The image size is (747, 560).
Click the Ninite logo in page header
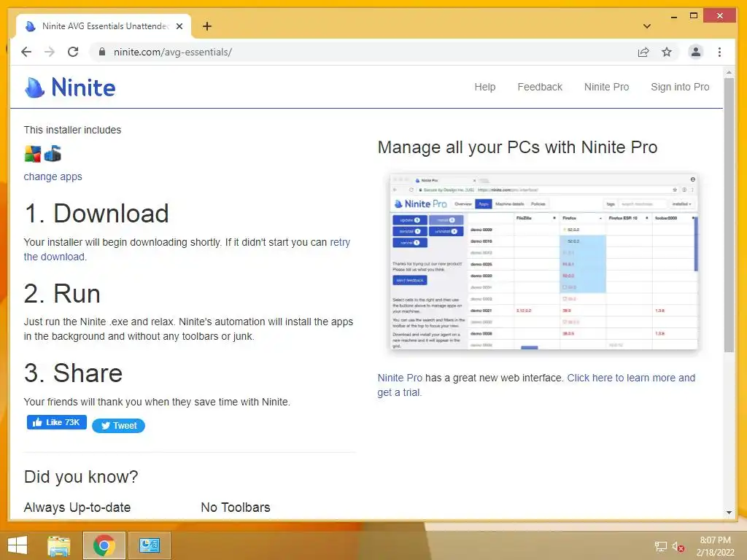click(x=70, y=87)
